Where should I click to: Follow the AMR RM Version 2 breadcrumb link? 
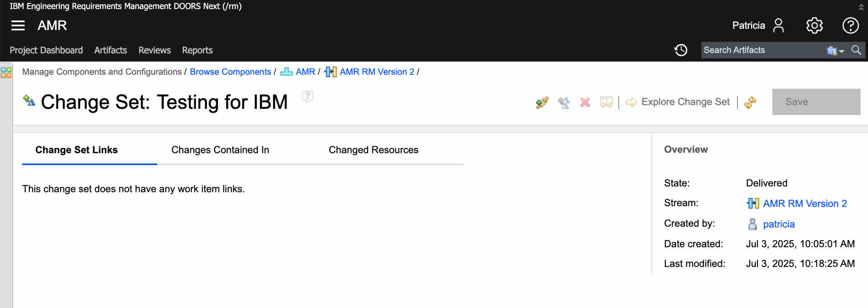click(377, 72)
